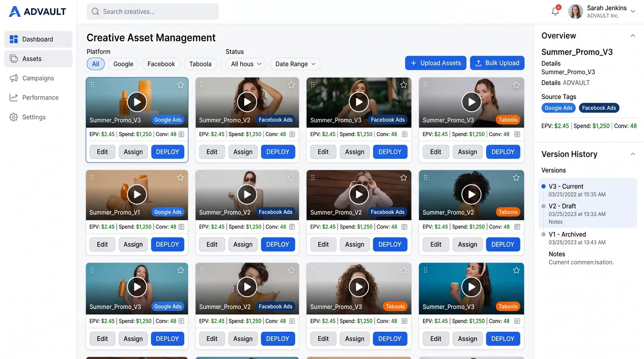Click Google Ads tag on Summer_Promo_V1 card
Viewport: 644px width, 359px height.
pos(168,212)
